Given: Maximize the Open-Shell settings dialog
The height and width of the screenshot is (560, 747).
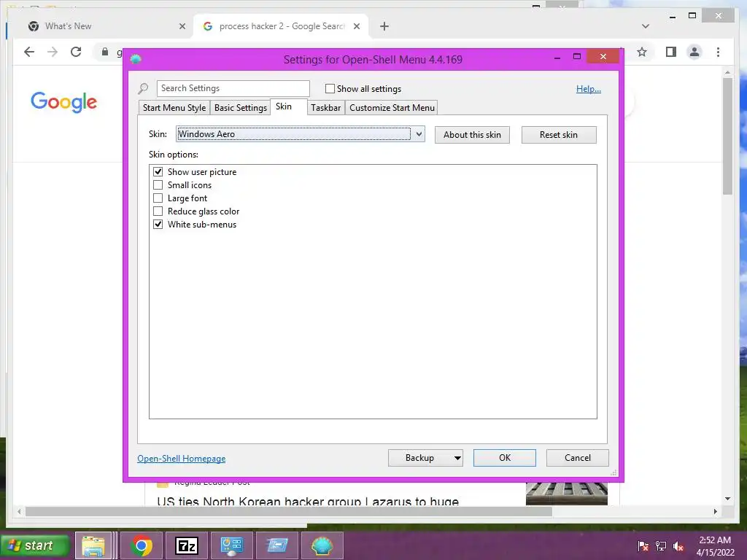Looking at the screenshot, I should coord(577,57).
